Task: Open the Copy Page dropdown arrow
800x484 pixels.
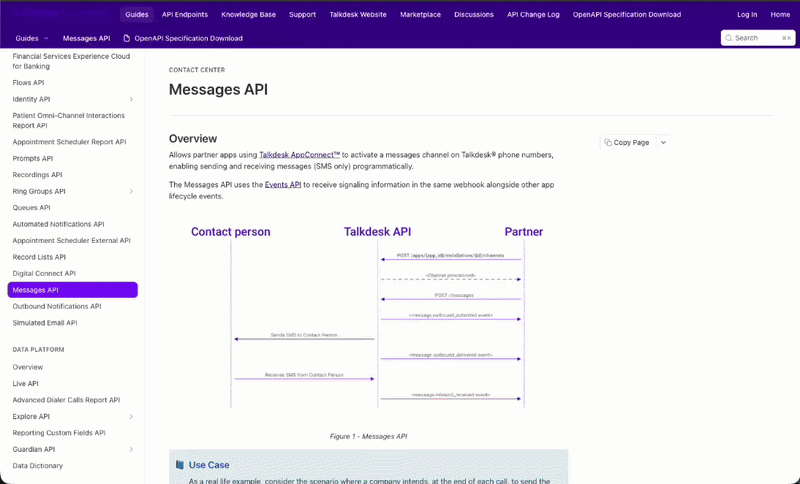Action: tap(663, 142)
